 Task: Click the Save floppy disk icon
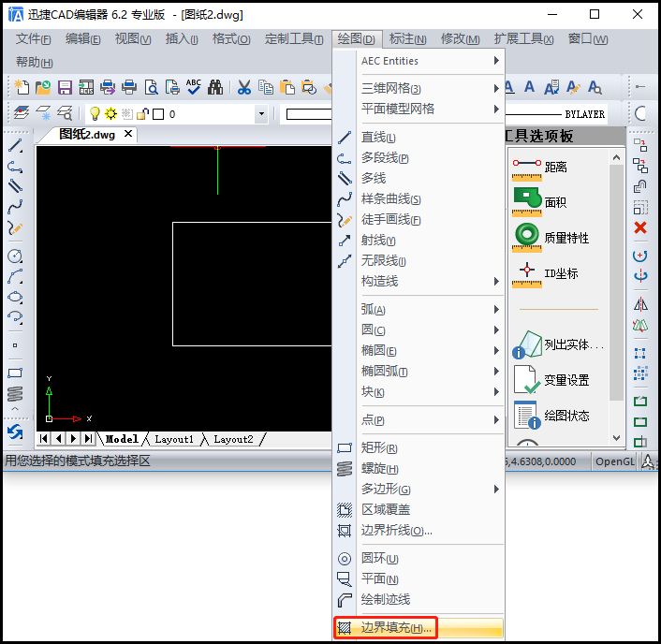[65, 87]
